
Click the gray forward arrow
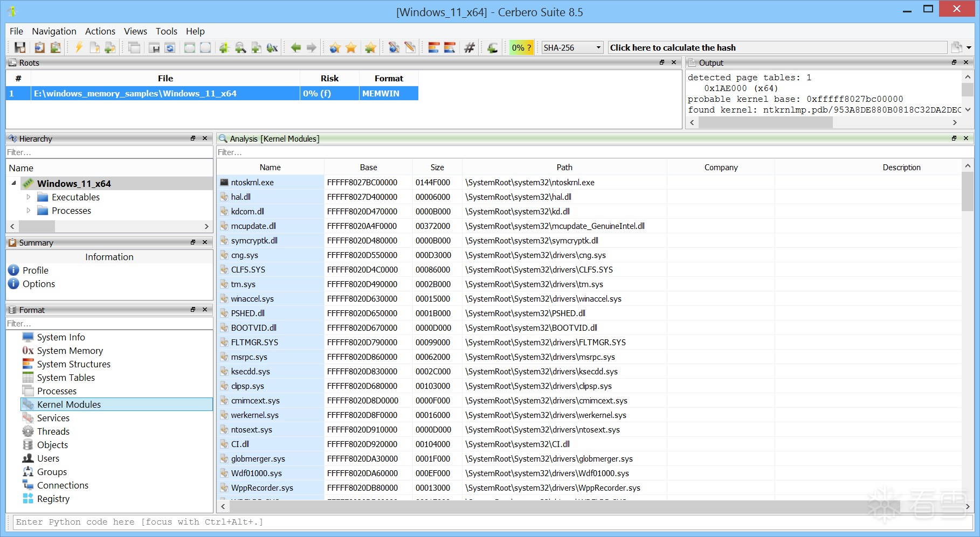312,47
